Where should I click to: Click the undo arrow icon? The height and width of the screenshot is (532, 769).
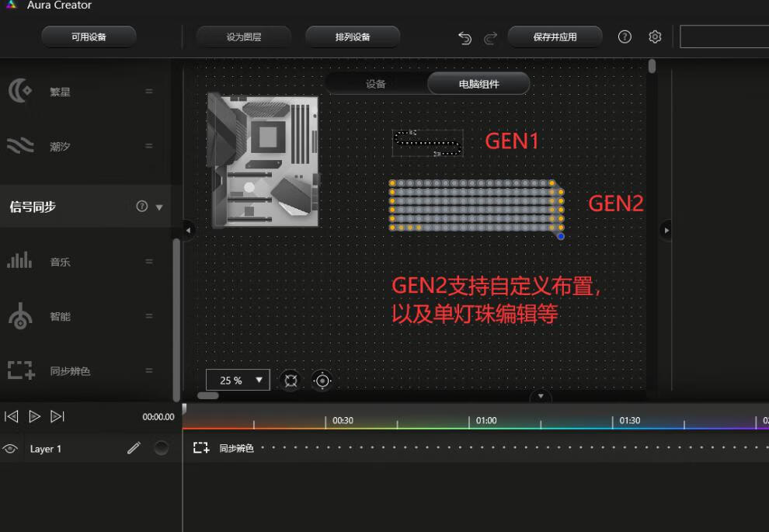(465, 37)
